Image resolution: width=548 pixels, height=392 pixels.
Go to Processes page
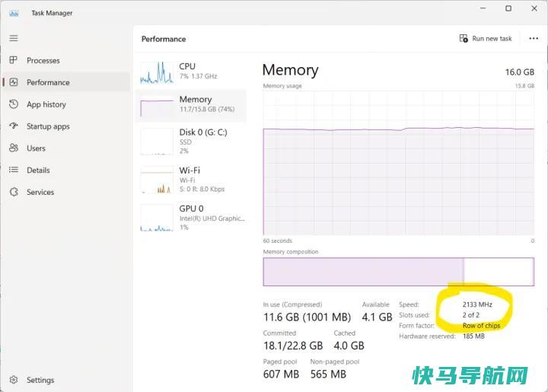66,60
